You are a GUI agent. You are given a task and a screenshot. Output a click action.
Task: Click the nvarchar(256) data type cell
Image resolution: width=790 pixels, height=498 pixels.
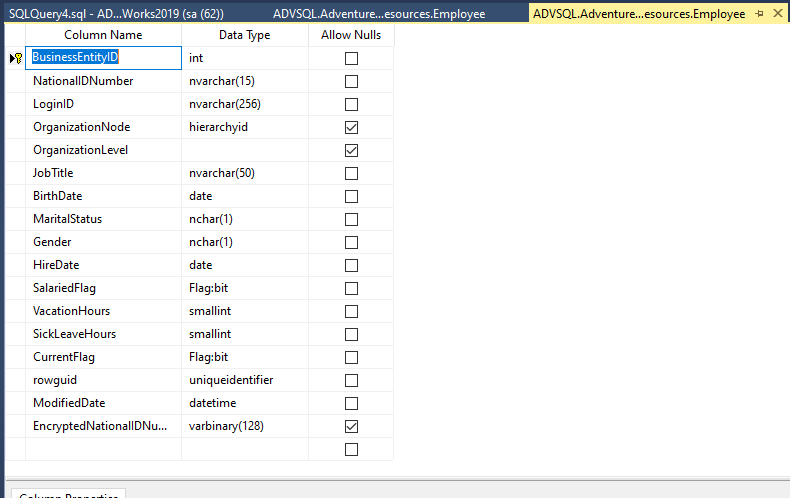click(x=245, y=104)
